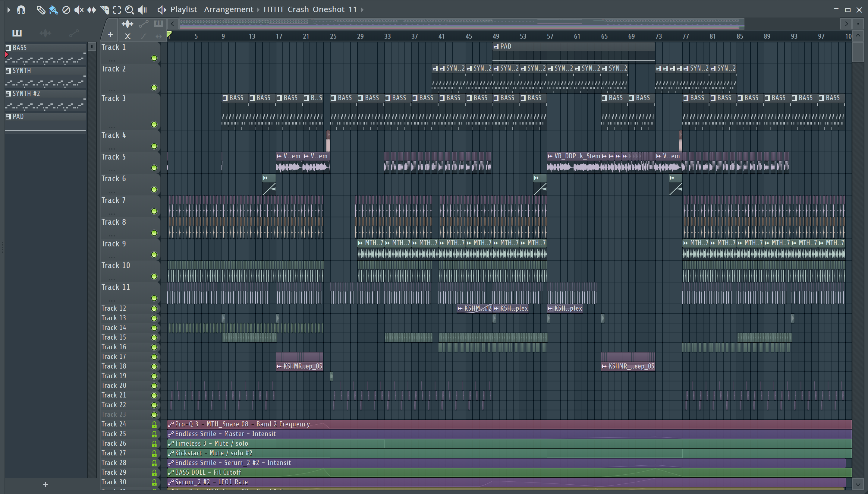Screen dimensions: 868x494
Task: Select the Select marquee tool
Action: point(117,10)
